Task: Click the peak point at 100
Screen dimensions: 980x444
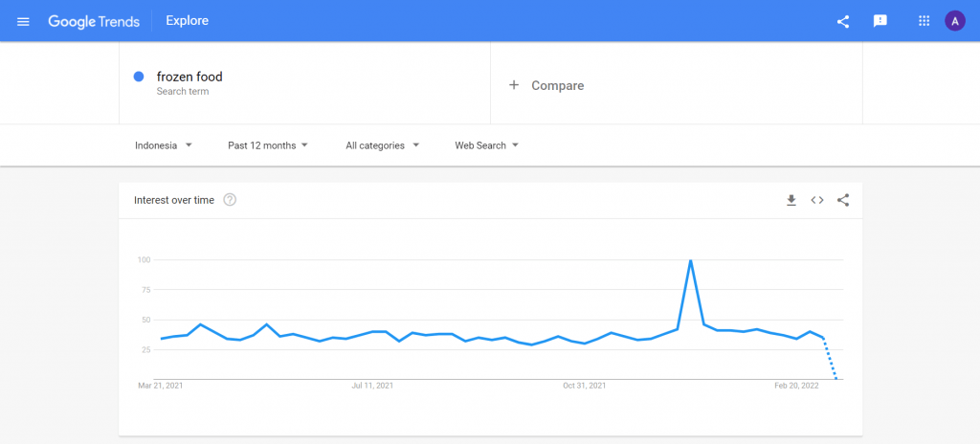Action: click(x=690, y=260)
